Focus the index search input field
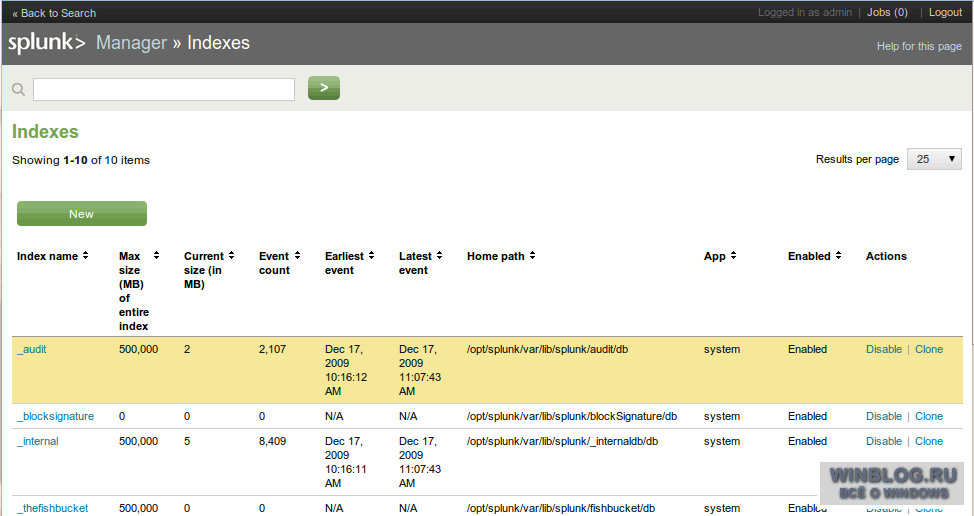 click(x=164, y=89)
